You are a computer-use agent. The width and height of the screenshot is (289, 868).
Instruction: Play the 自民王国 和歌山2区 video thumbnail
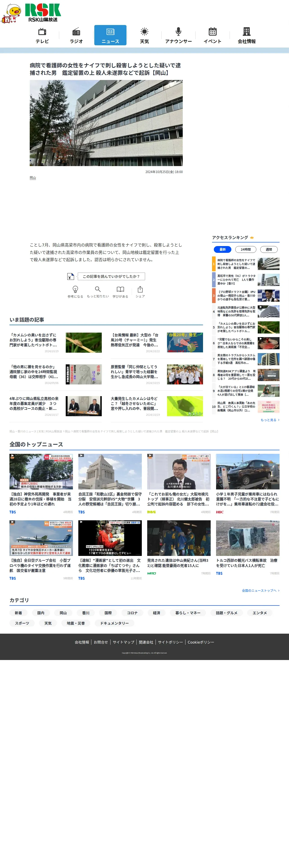(x=110, y=471)
